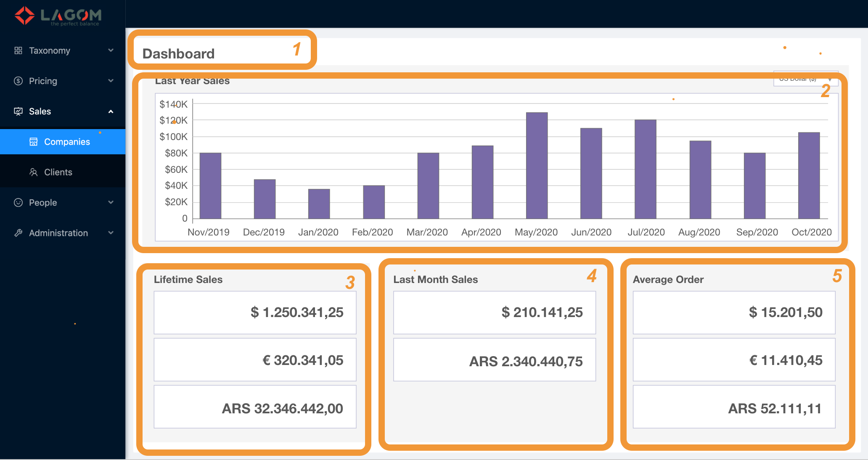
Task: Select the Sales monitor icon
Action: tap(19, 111)
